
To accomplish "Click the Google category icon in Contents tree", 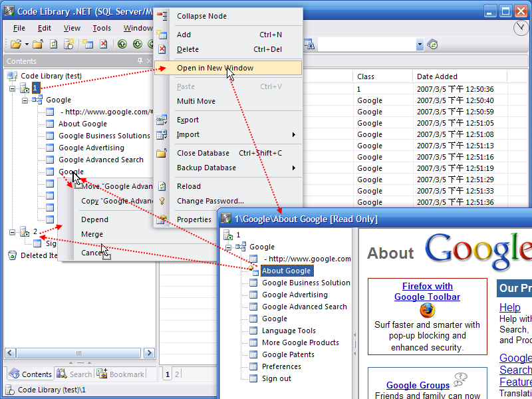I will (x=37, y=100).
